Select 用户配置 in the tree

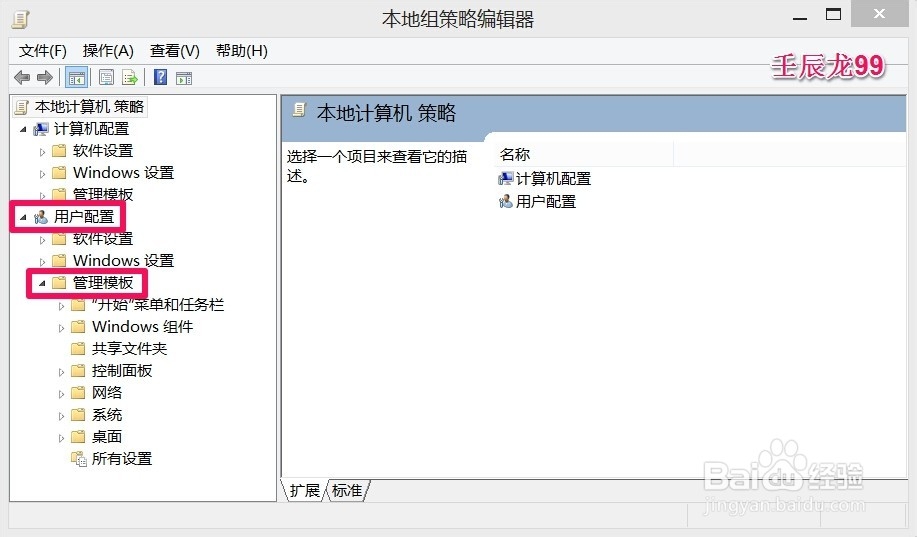point(84,217)
